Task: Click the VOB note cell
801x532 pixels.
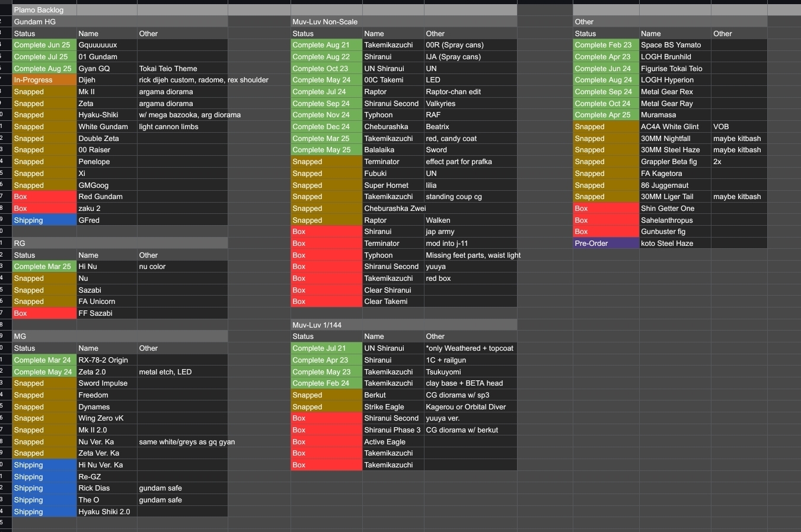Action: 739,127
